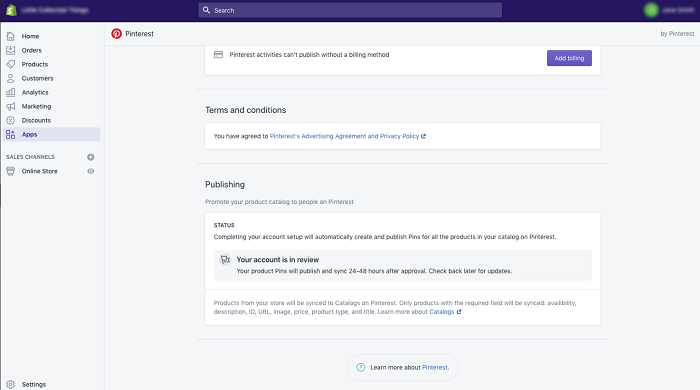
Task: Click the 'Terms and conditions' heading
Action: 246,110
